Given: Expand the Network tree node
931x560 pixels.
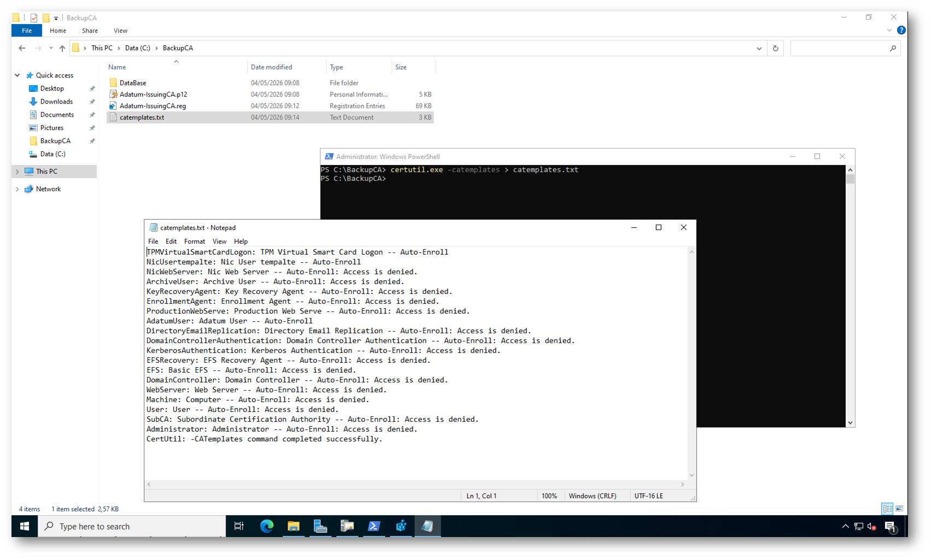Looking at the screenshot, I should [17, 189].
